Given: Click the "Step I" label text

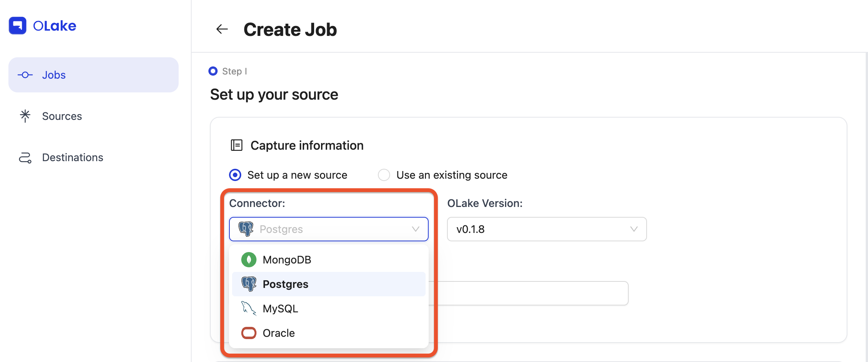Looking at the screenshot, I should click(235, 71).
